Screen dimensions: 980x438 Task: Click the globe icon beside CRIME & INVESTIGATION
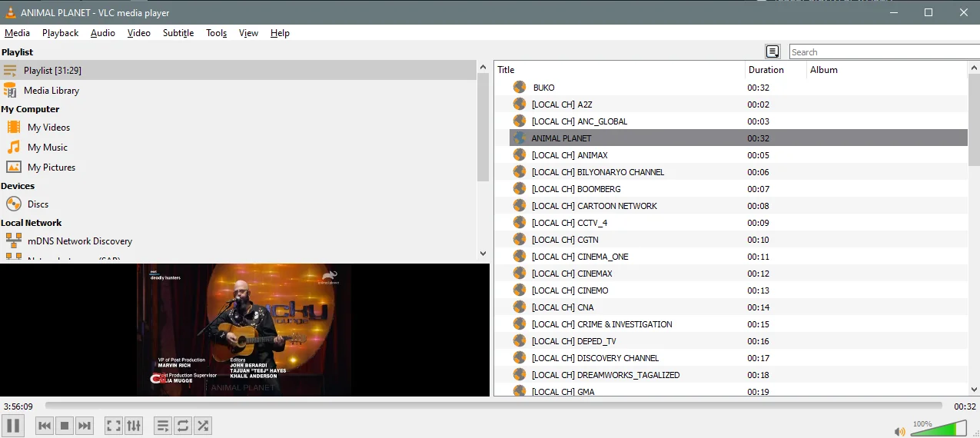[x=520, y=324]
